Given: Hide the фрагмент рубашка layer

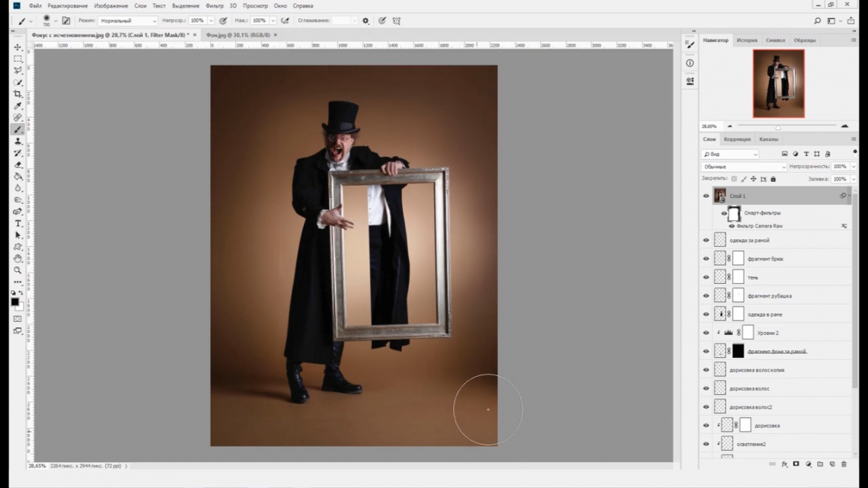Looking at the screenshot, I should (706, 296).
